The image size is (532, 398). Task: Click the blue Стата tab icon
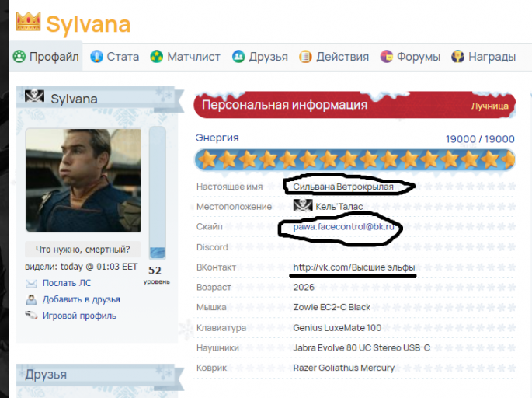[x=97, y=57]
